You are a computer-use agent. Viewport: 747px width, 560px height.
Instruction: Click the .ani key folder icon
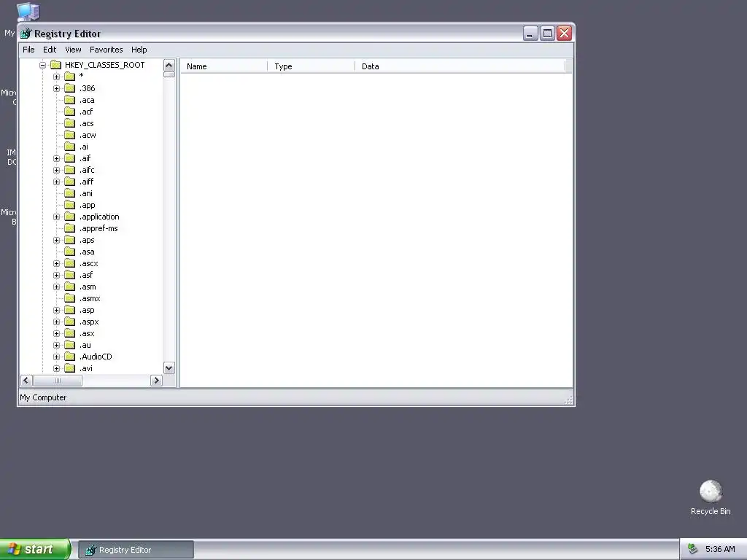tap(69, 193)
